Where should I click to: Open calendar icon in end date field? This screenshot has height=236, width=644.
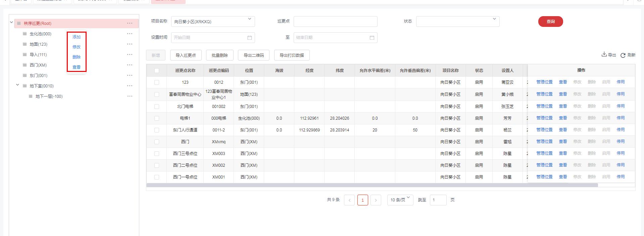pos(372,38)
